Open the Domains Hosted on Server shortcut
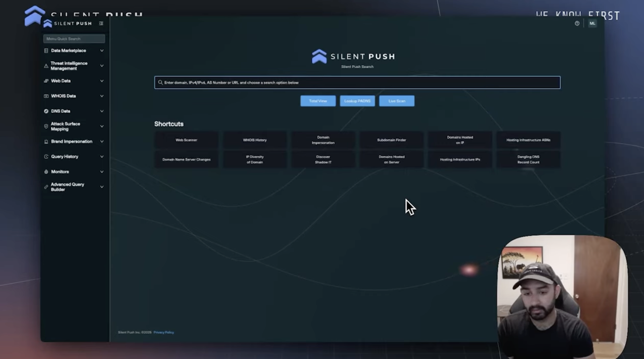The width and height of the screenshot is (644, 359). pos(392,159)
